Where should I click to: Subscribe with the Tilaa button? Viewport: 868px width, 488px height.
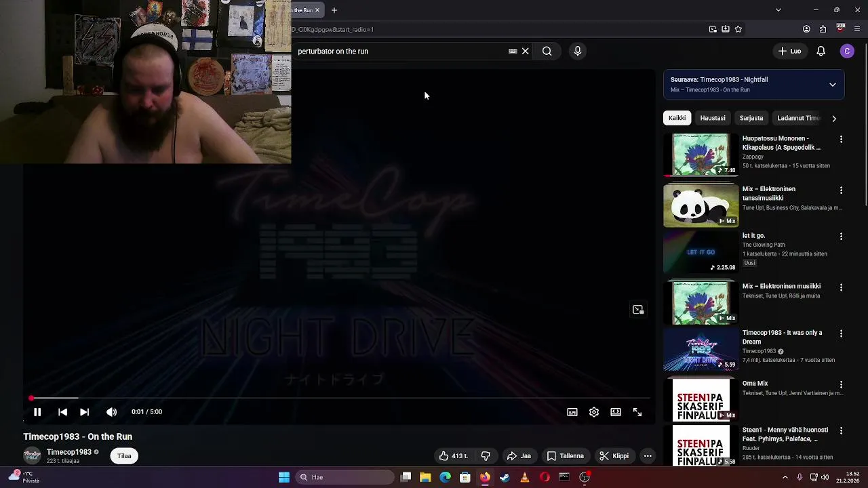pyautogui.click(x=124, y=456)
